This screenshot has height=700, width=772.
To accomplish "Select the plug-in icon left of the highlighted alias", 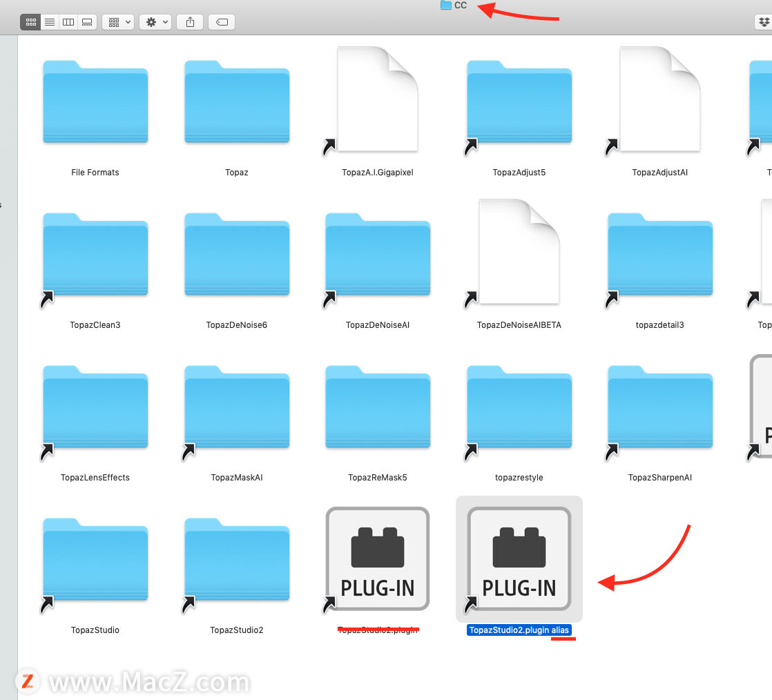I will tap(378, 558).
